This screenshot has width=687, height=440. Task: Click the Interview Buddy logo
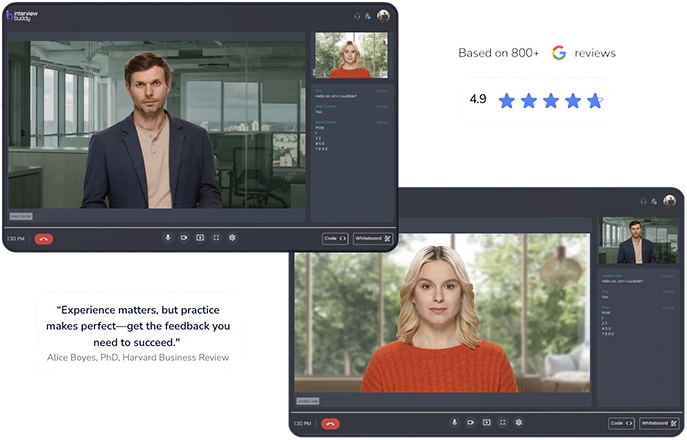(24, 16)
